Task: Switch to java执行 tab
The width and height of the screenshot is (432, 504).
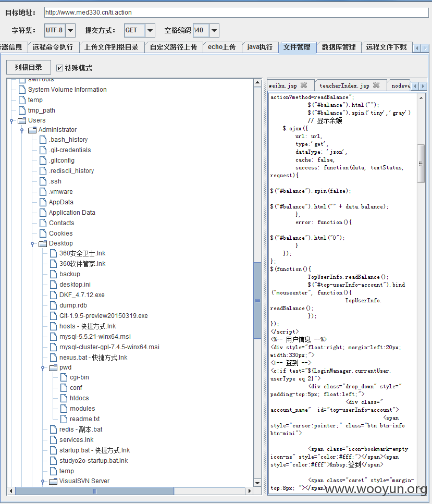Action: coord(260,47)
